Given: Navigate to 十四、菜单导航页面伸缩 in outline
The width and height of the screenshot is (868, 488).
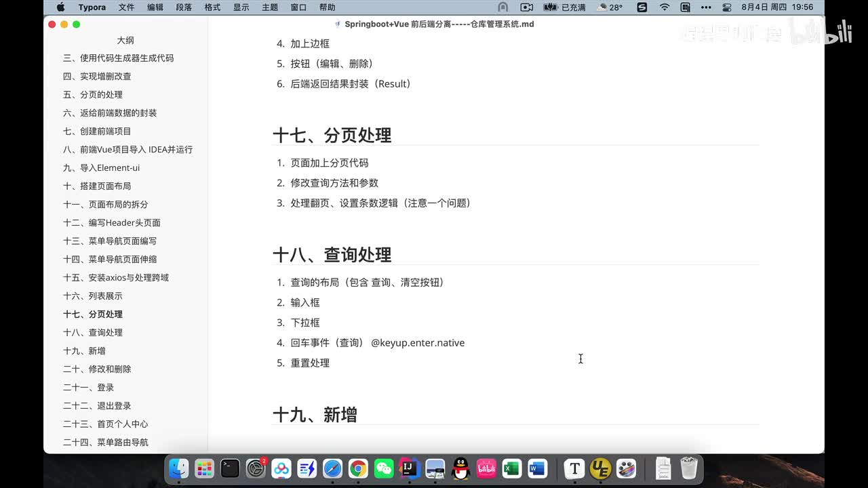Looking at the screenshot, I should coord(110,260).
